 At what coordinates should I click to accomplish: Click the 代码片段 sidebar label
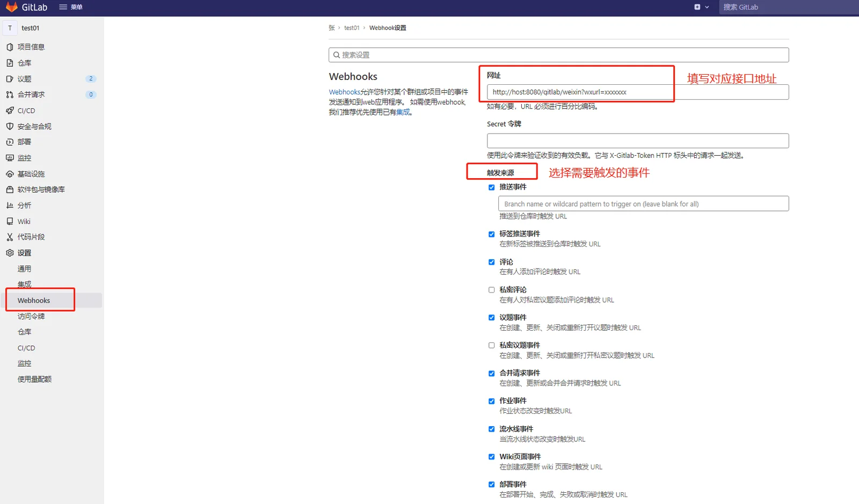31,237
